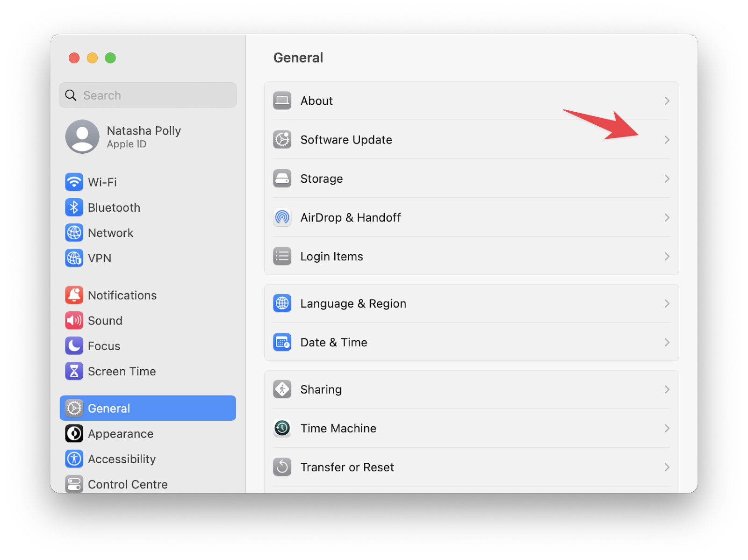Open Notifications via its bell icon
748x560 pixels.
[74, 295]
